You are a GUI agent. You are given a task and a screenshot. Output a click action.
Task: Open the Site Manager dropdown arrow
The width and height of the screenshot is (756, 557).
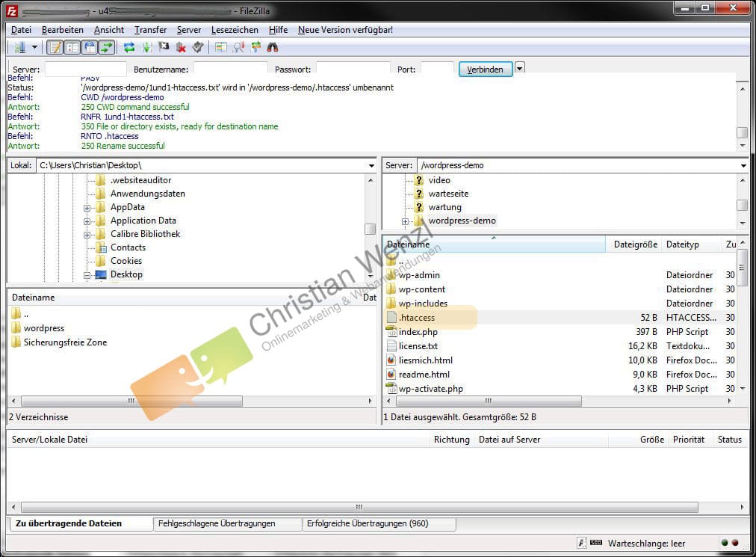(34, 47)
